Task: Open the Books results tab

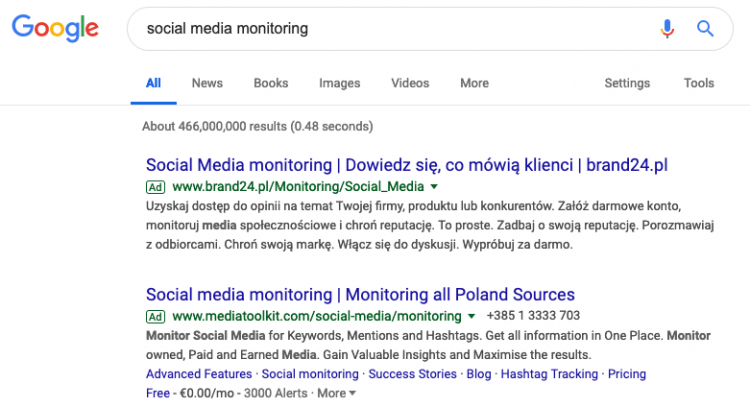Action: click(x=270, y=83)
